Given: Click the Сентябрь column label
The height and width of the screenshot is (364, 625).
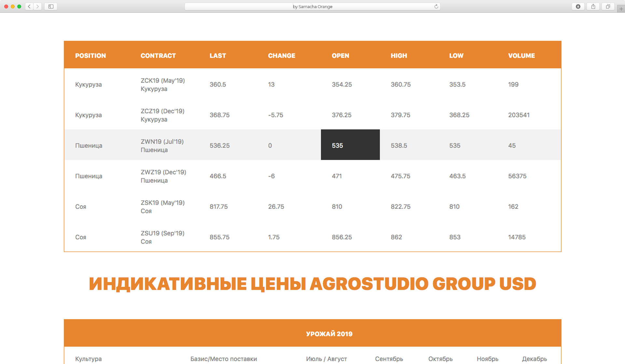Looking at the screenshot, I should (x=389, y=359).
